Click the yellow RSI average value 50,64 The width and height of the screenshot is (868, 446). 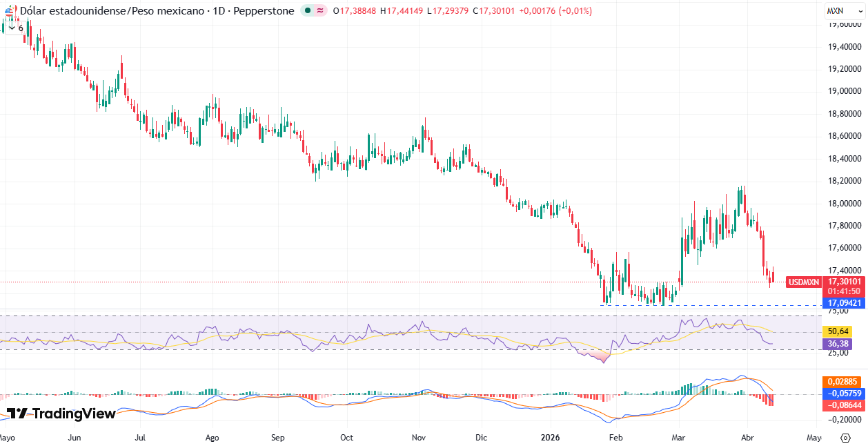tap(836, 332)
